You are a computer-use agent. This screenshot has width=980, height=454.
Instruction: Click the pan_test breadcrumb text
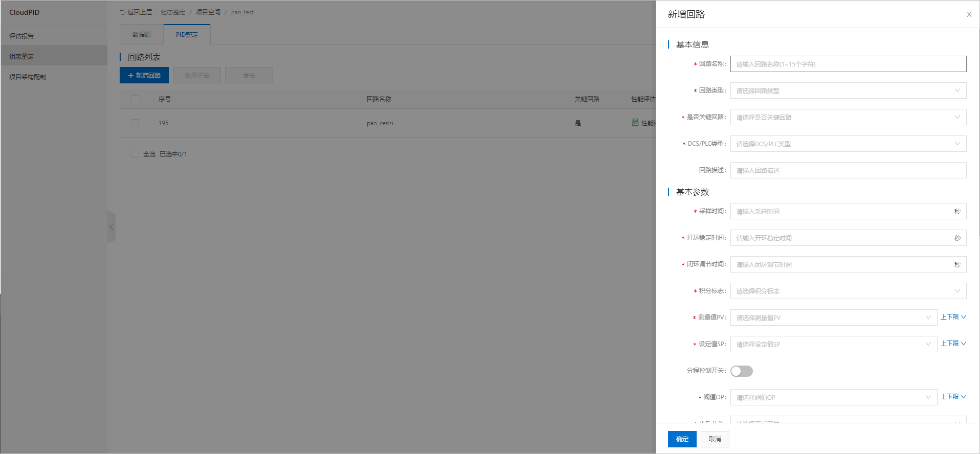pos(242,12)
